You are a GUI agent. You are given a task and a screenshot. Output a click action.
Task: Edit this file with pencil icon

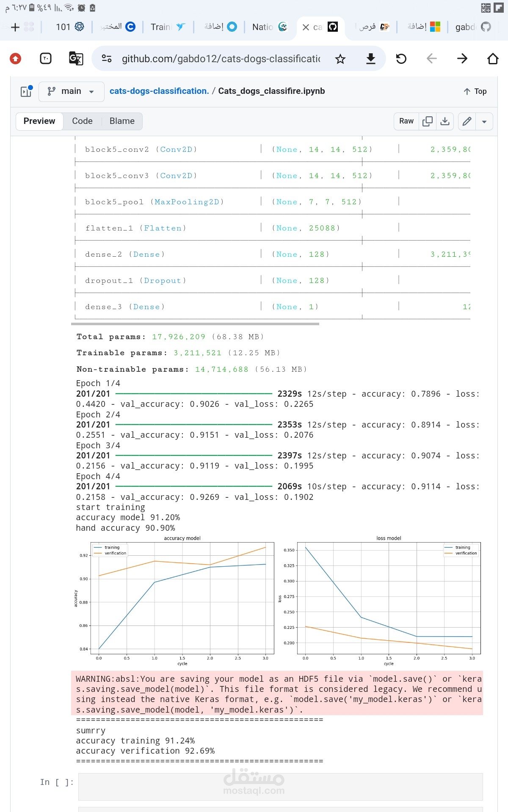[467, 121]
